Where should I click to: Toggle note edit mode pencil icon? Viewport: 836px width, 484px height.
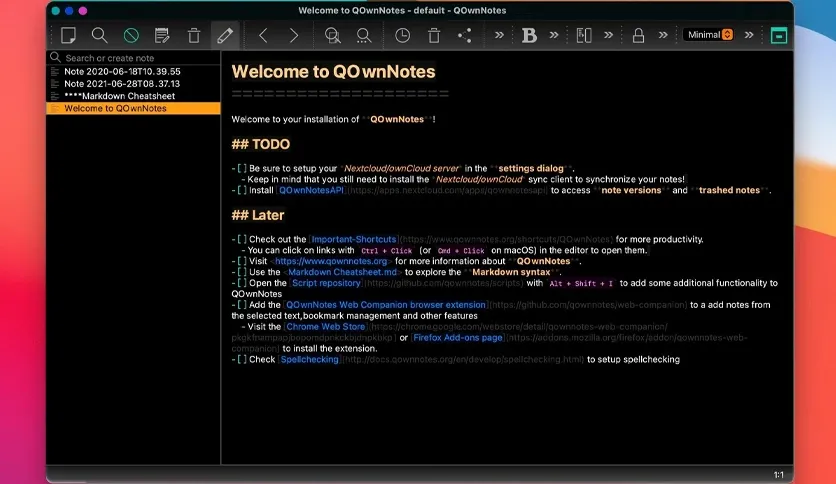point(225,35)
